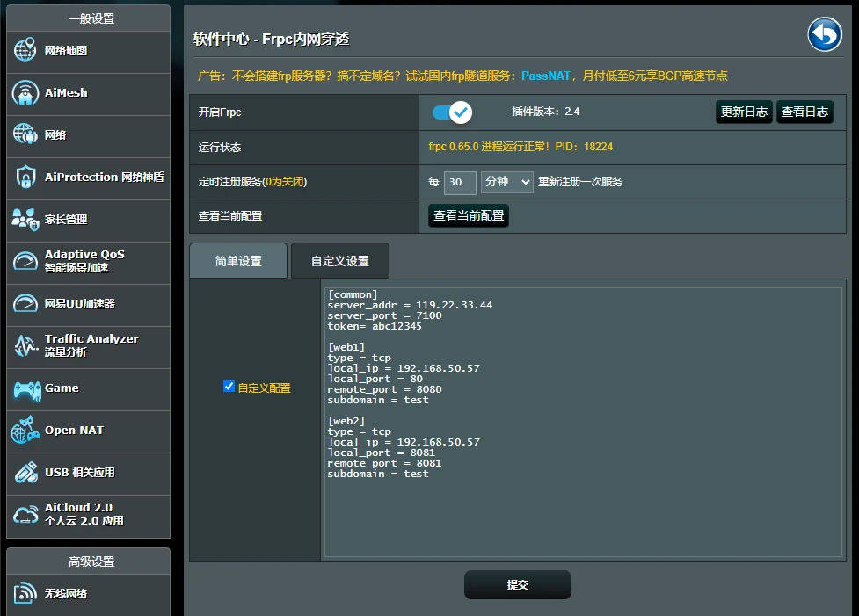
Task: Click the 无线网络 wireless icon
Action: click(25, 593)
